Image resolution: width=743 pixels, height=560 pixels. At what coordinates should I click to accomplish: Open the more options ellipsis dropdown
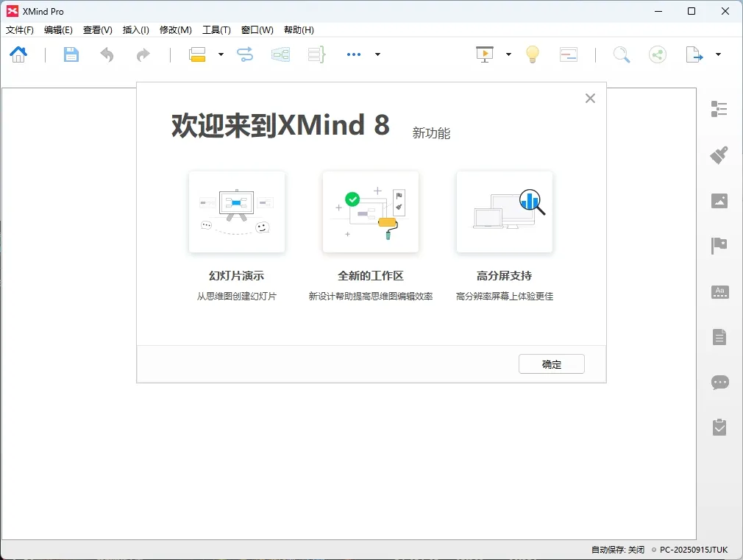click(x=354, y=54)
